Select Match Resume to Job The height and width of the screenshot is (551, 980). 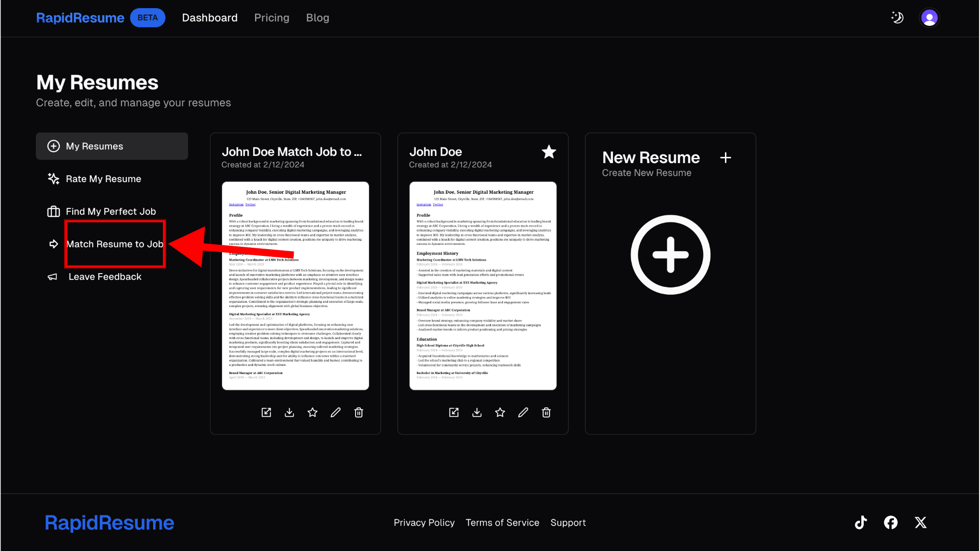[x=115, y=244]
